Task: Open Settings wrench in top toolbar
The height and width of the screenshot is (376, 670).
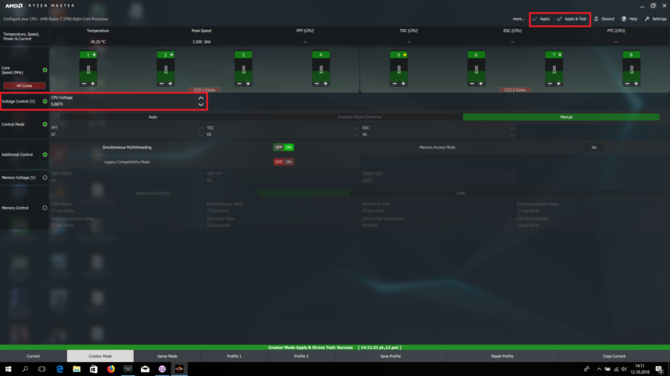Action: (x=655, y=19)
